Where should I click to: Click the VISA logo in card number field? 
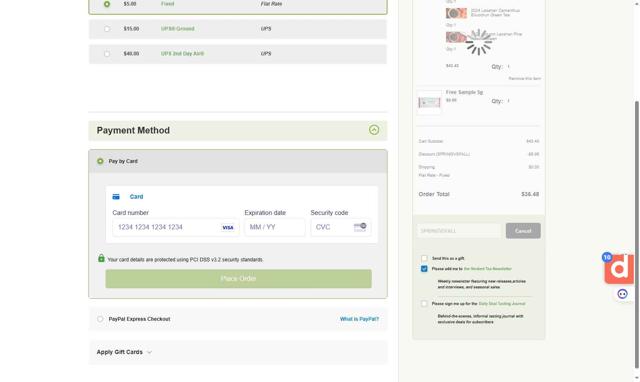228,228
